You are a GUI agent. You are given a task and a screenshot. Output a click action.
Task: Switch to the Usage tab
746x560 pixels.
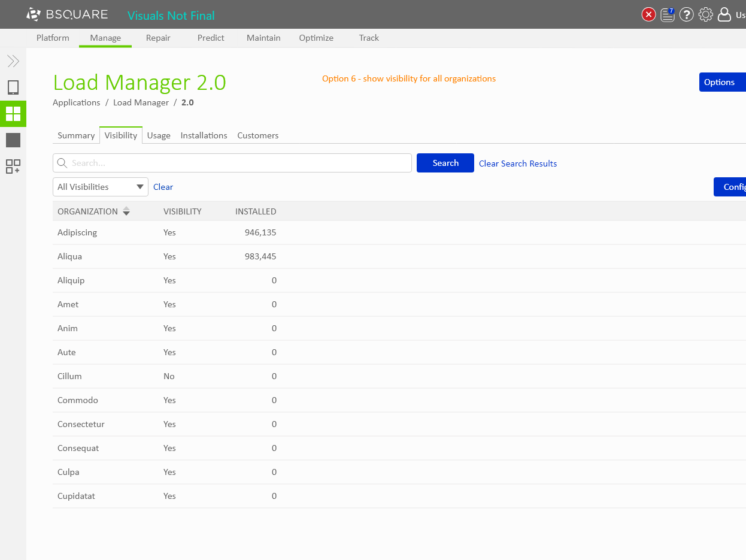pyautogui.click(x=159, y=135)
